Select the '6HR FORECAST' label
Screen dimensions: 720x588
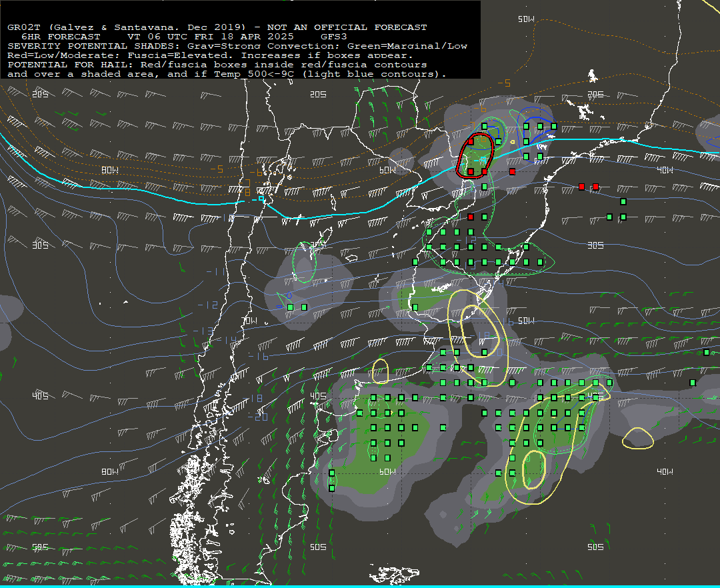pyautogui.click(x=61, y=37)
